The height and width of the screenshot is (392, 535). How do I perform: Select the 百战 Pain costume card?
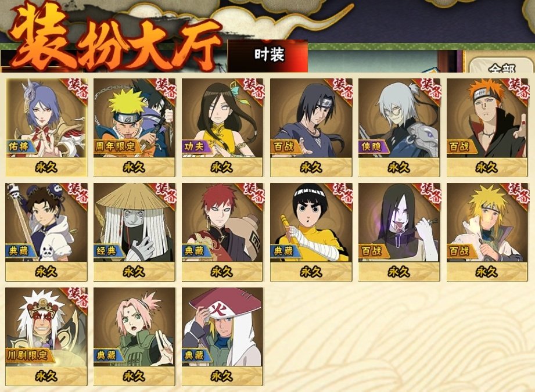(487, 128)
